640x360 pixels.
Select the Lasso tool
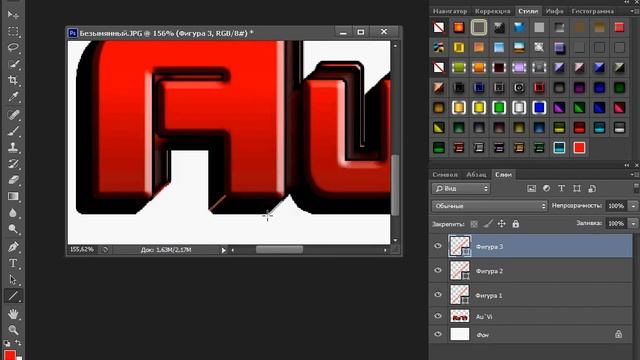point(13,48)
